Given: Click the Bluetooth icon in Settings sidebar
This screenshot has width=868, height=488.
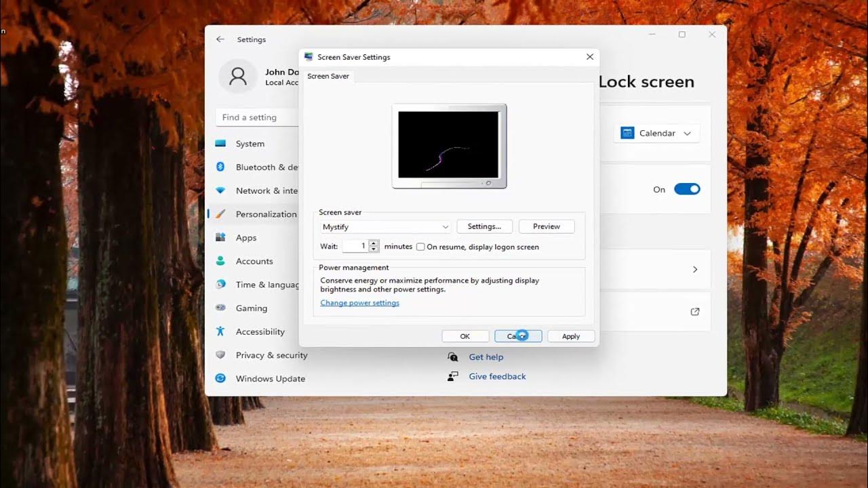Looking at the screenshot, I should tap(220, 167).
